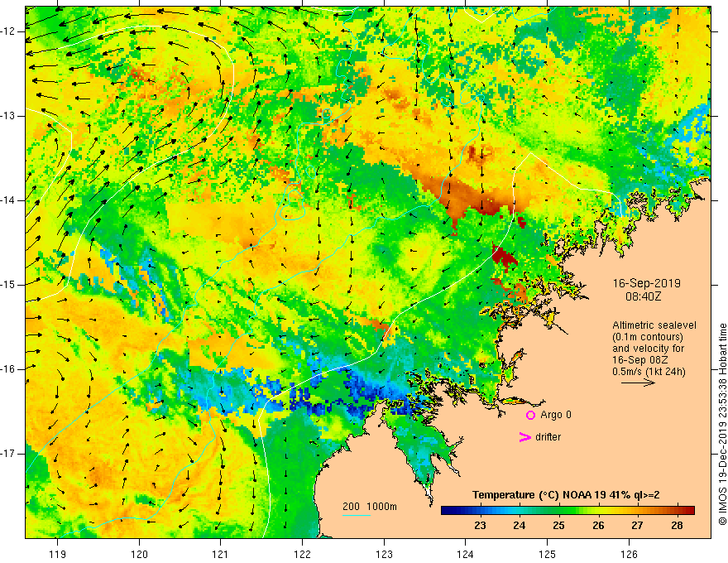Click the '200 1000m' depth contour label
Image resolution: width=728 pixels, height=563 pixels.
(x=370, y=507)
